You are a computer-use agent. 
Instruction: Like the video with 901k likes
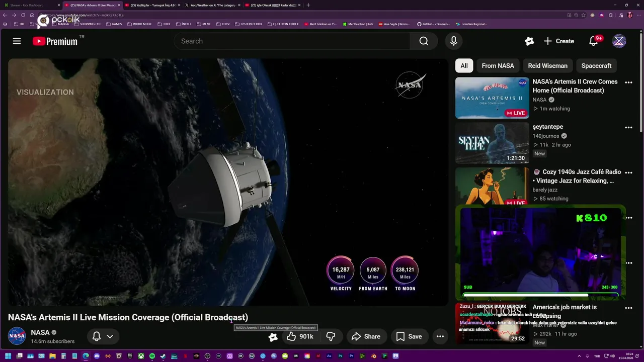(300, 336)
